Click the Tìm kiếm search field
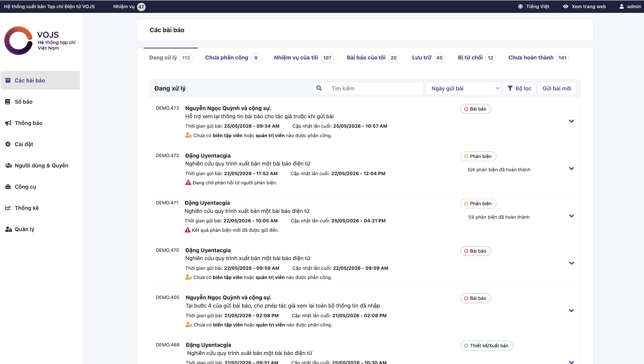 [x=375, y=88]
